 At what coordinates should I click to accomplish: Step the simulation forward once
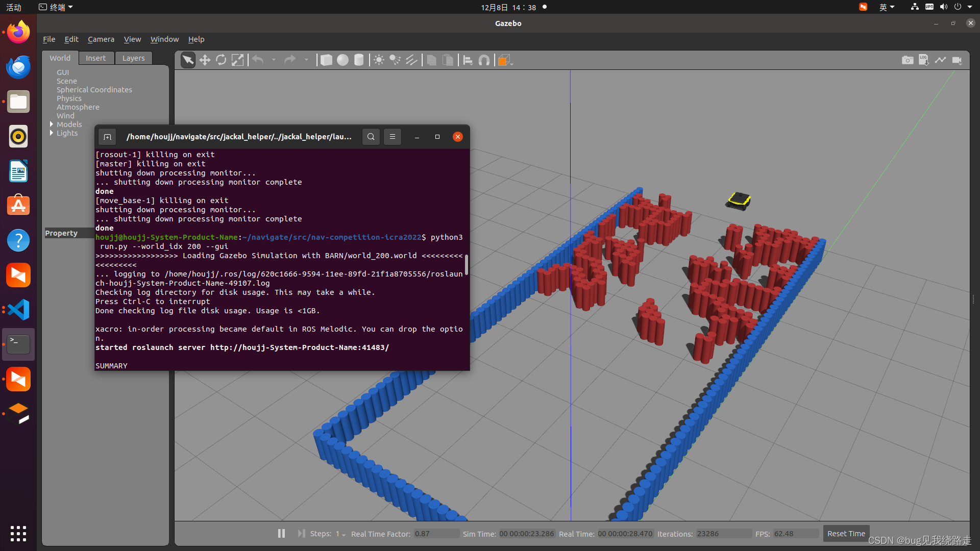coord(301,533)
